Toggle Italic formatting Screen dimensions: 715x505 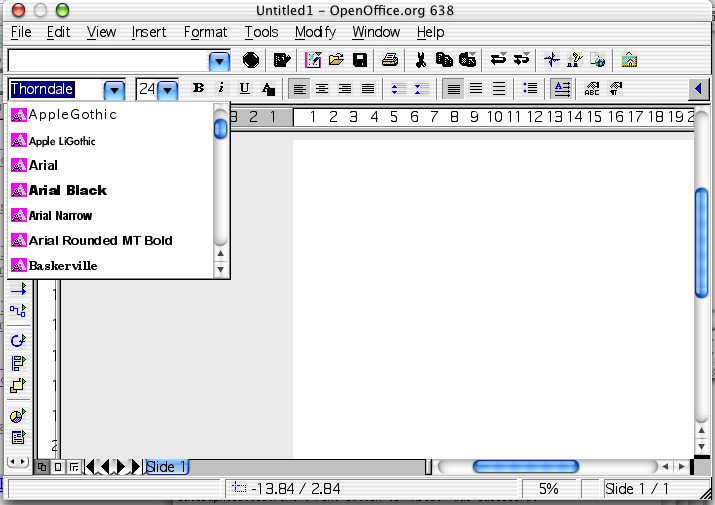point(221,88)
